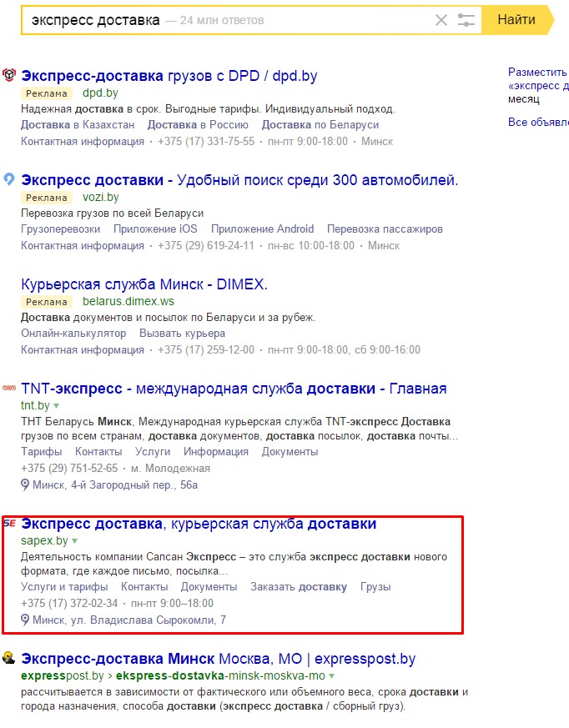Image resolution: width=569 pixels, height=728 pixels.
Task: Open Контакты sitelink under TNT result
Action: point(98,452)
